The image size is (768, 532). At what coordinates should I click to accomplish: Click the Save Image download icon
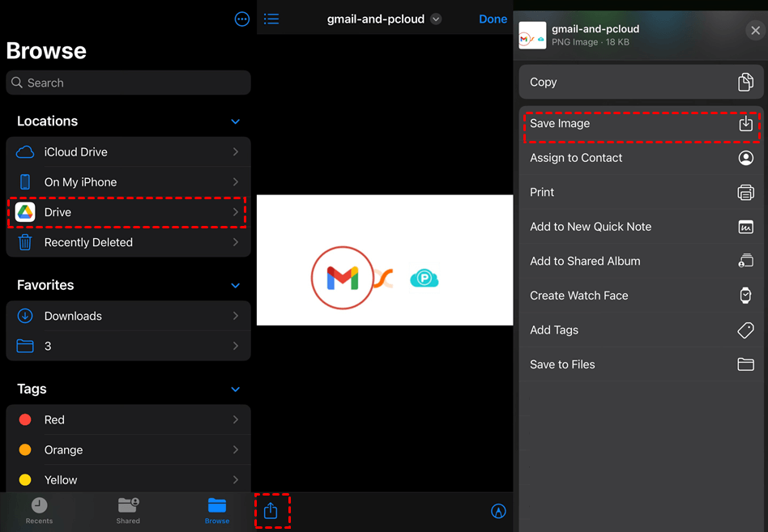pos(745,123)
